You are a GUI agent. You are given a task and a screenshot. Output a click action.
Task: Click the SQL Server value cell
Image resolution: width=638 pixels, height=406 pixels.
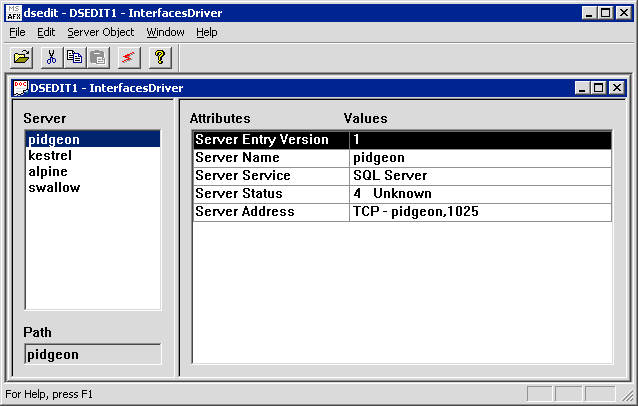click(481, 176)
